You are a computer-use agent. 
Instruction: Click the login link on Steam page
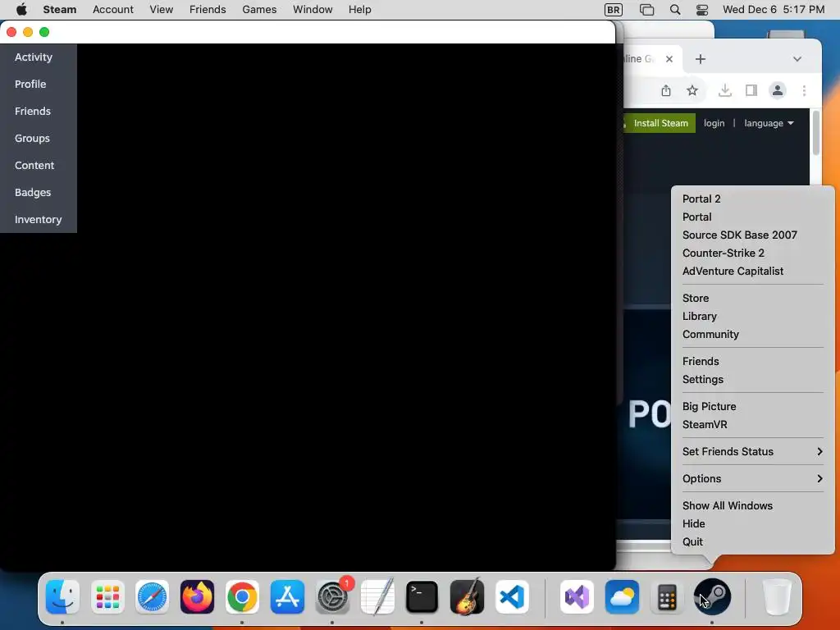pyautogui.click(x=714, y=123)
